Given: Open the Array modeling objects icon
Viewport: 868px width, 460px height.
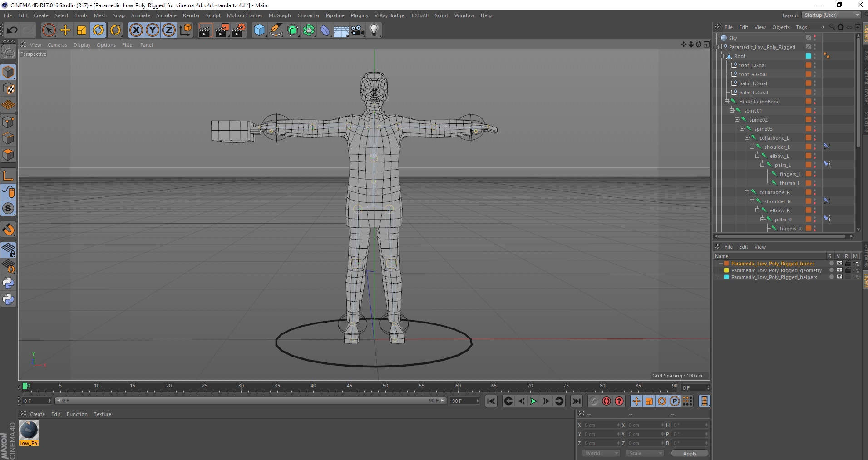Looking at the screenshot, I should pyautogui.click(x=309, y=30).
